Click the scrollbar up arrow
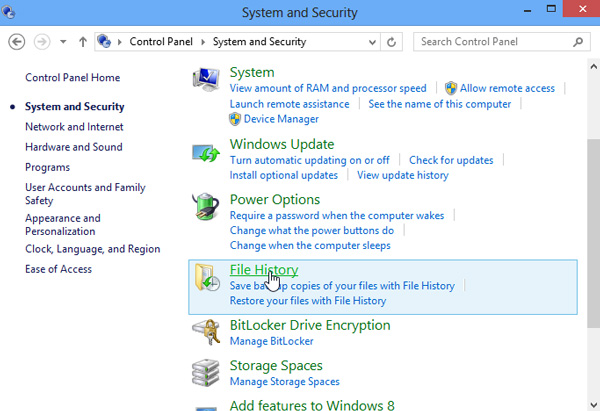The image size is (600, 411). pos(593,67)
